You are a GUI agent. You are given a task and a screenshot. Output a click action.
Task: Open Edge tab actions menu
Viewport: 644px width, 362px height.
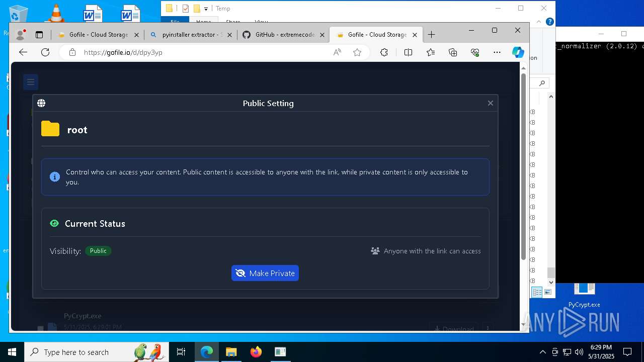[39, 35]
